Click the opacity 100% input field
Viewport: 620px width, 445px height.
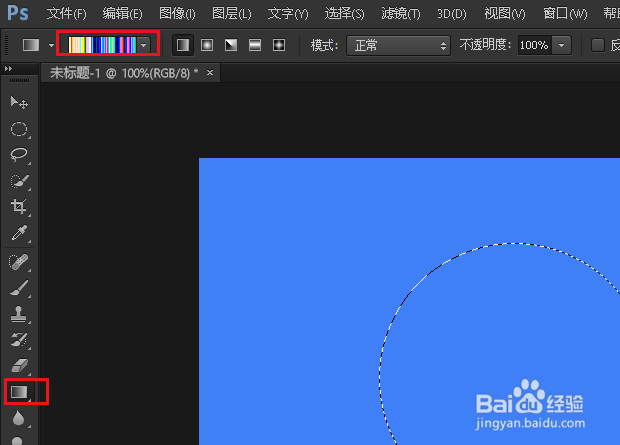pyautogui.click(x=534, y=45)
